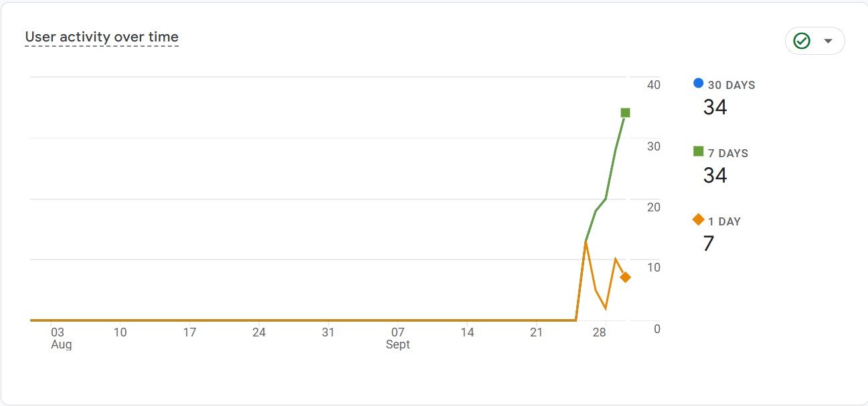Click the 'User activity over time' title

(101, 37)
